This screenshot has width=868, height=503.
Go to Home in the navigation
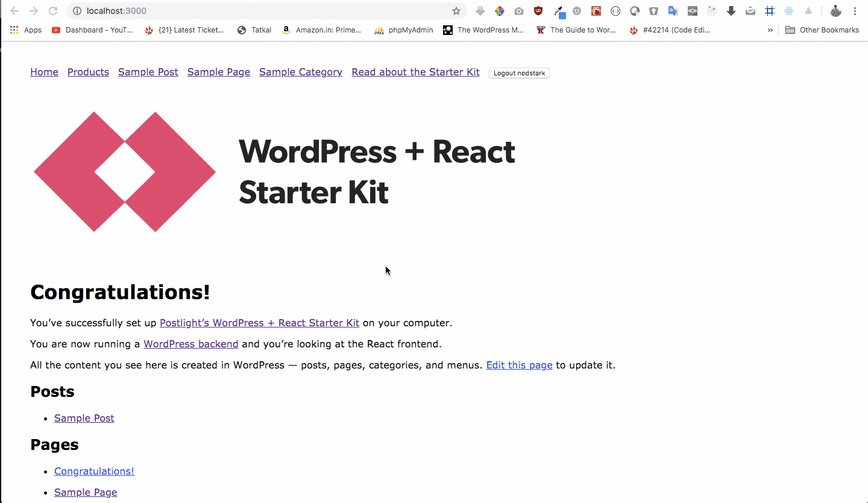point(44,72)
